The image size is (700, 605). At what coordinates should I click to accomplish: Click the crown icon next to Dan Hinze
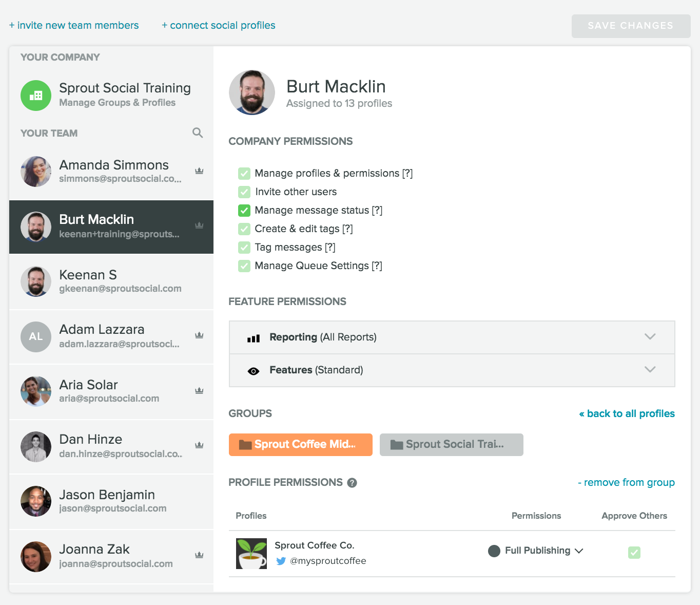click(x=199, y=445)
